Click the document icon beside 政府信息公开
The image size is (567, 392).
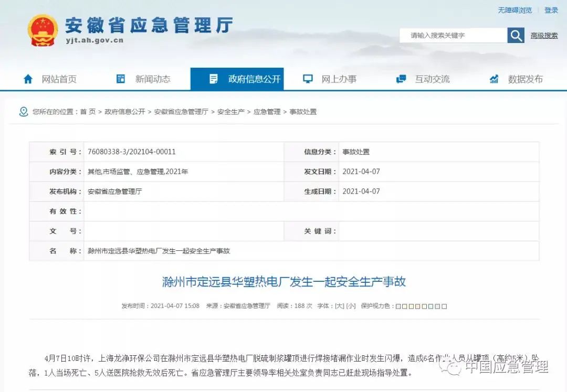coord(214,79)
